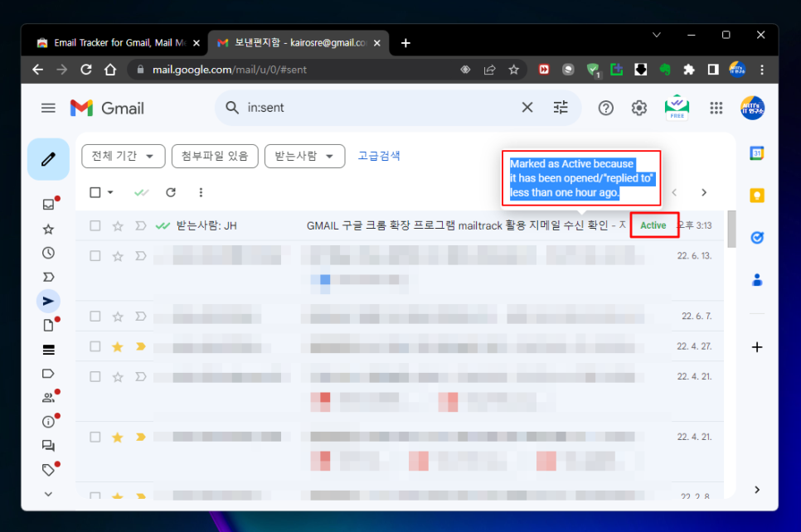Image resolution: width=801 pixels, height=532 pixels.
Task: Open Snoozed mail clock icon in sidebar
Action: point(49,253)
